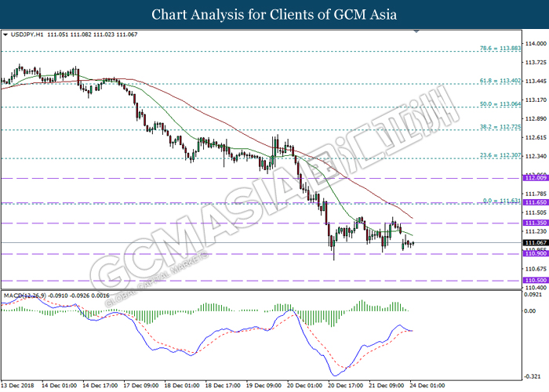Click the 17 Dec 09:00 time axis label
The image size is (549, 392).
pyautogui.click(x=141, y=386)
